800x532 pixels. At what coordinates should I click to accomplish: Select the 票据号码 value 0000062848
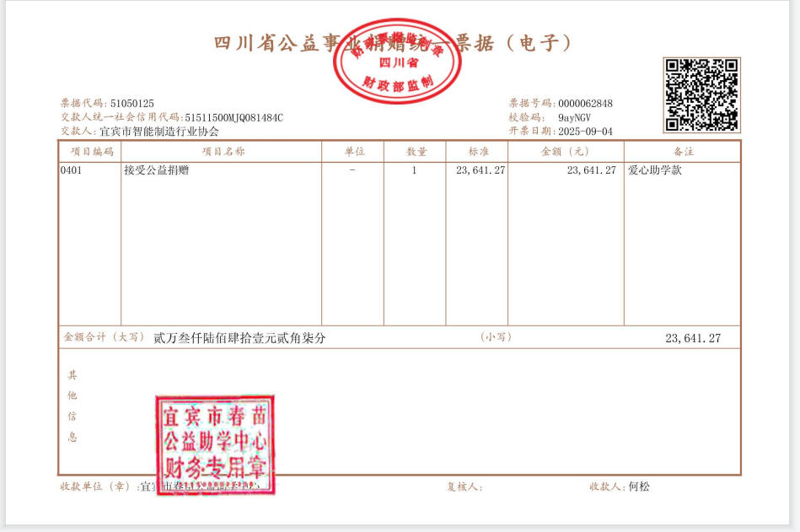tap(585, 104)
